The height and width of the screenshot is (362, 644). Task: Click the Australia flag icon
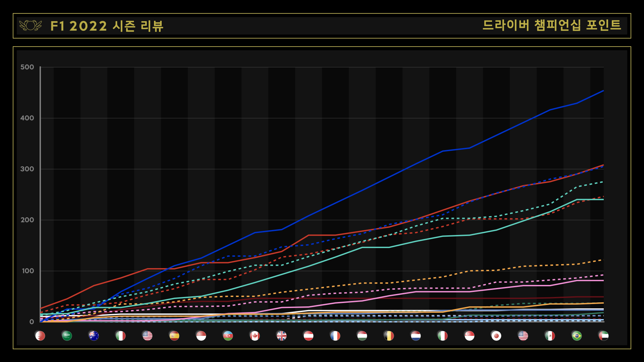coord(94,336)
